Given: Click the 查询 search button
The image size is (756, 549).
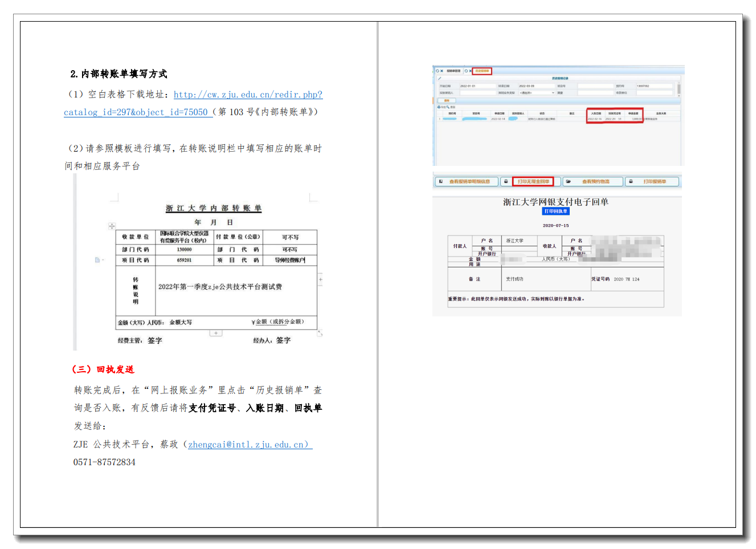Looking at the screenshot, I should click(447, 100).
